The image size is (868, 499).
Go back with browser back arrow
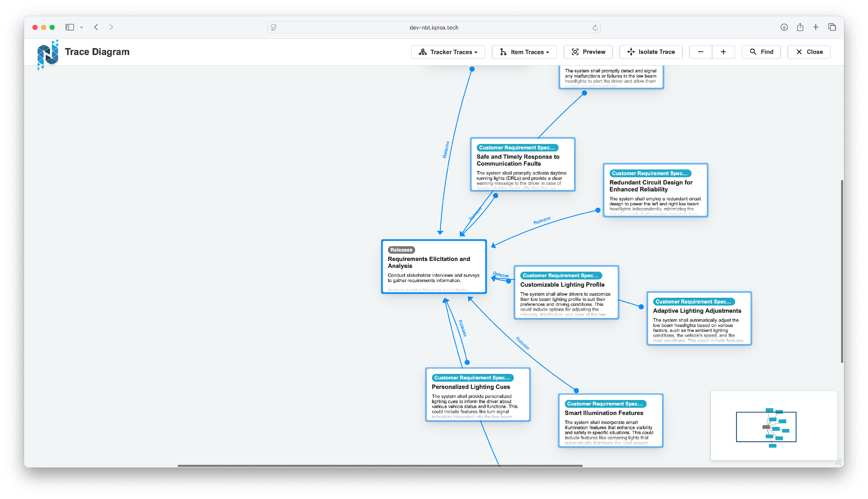(x=96, y=27)
